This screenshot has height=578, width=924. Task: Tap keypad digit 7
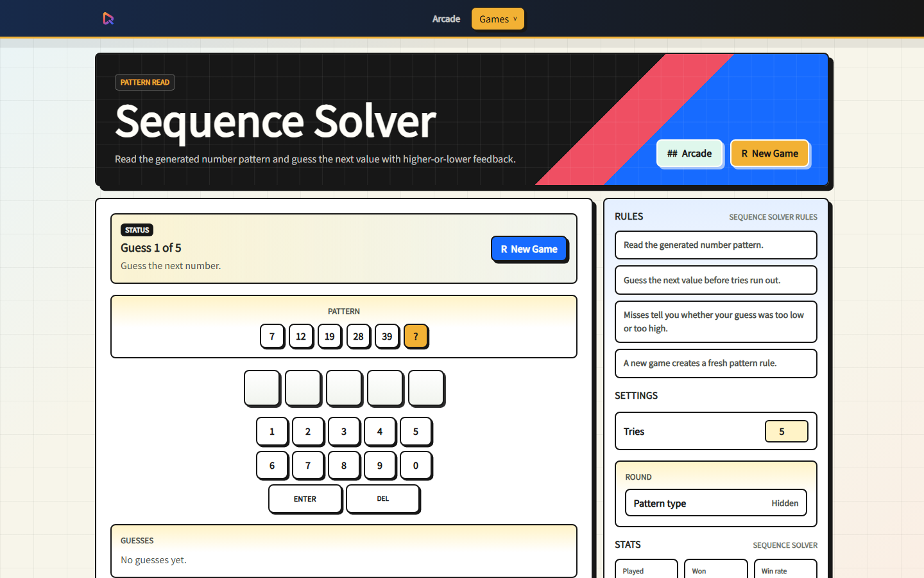[308, 466]
